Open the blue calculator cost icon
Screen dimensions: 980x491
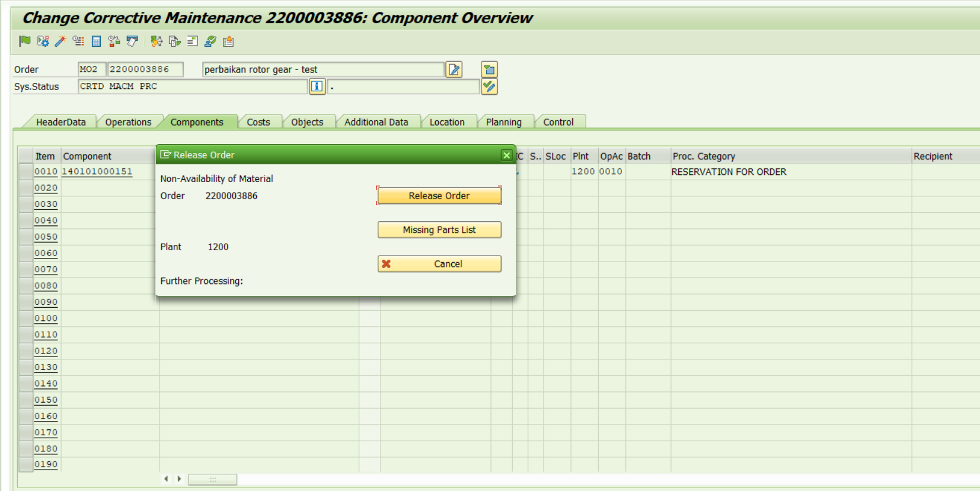pos(96,41)
